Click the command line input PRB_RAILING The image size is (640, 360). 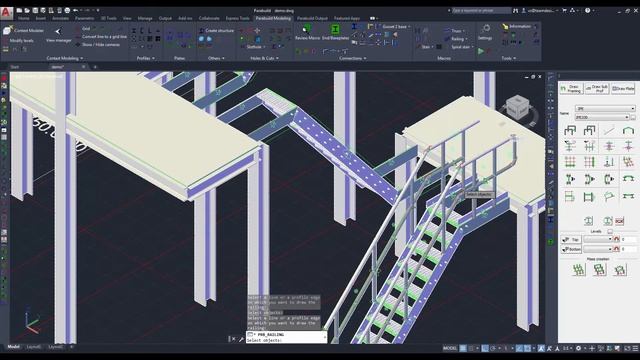286,337
